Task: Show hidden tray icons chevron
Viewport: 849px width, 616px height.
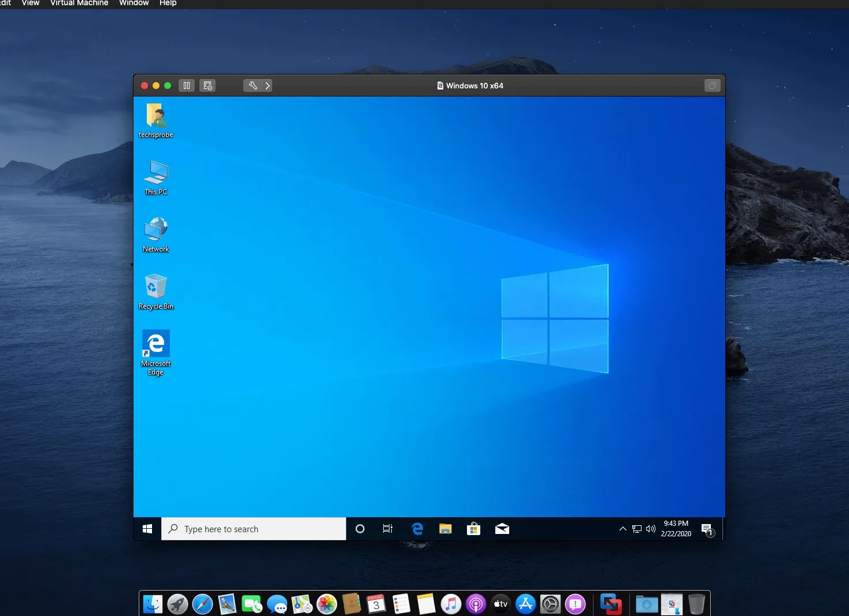Action: [622, 529]
